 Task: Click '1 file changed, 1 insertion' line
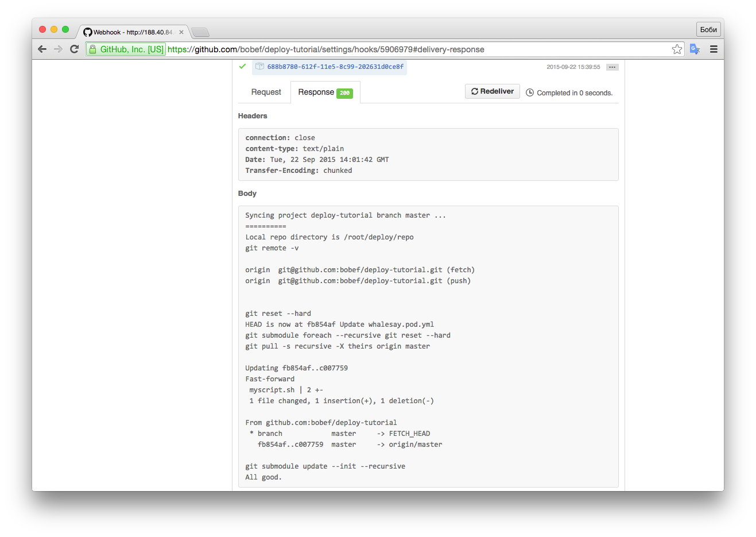coord(342,401)
